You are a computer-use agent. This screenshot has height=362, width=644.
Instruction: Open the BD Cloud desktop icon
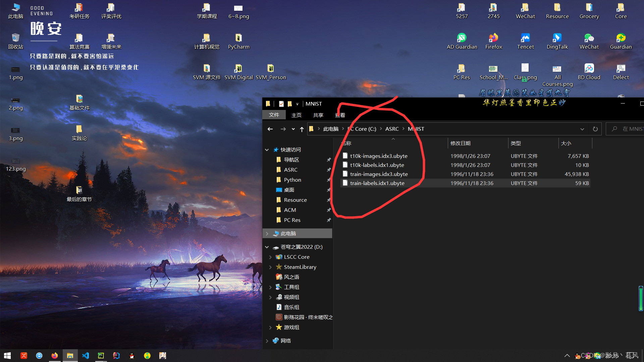(589, 72)
